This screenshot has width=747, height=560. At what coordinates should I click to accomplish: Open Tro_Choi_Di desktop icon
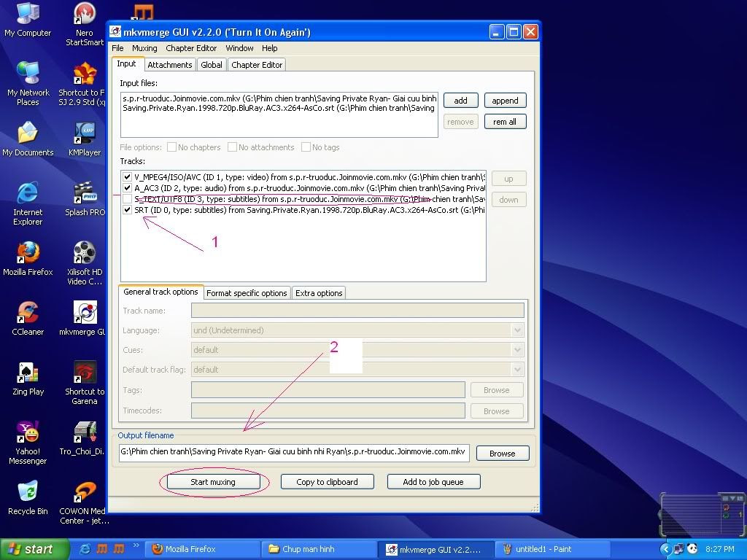coord(85,438)
